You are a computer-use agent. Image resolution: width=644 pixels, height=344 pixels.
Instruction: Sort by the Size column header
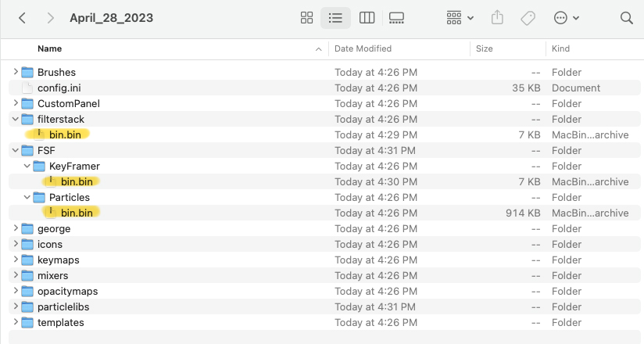coord(485,48)
